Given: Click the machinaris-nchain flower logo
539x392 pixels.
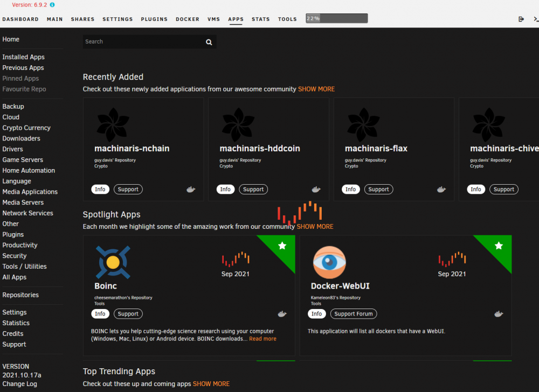Looking at the screenshot, I should click(x=113, y=125).
